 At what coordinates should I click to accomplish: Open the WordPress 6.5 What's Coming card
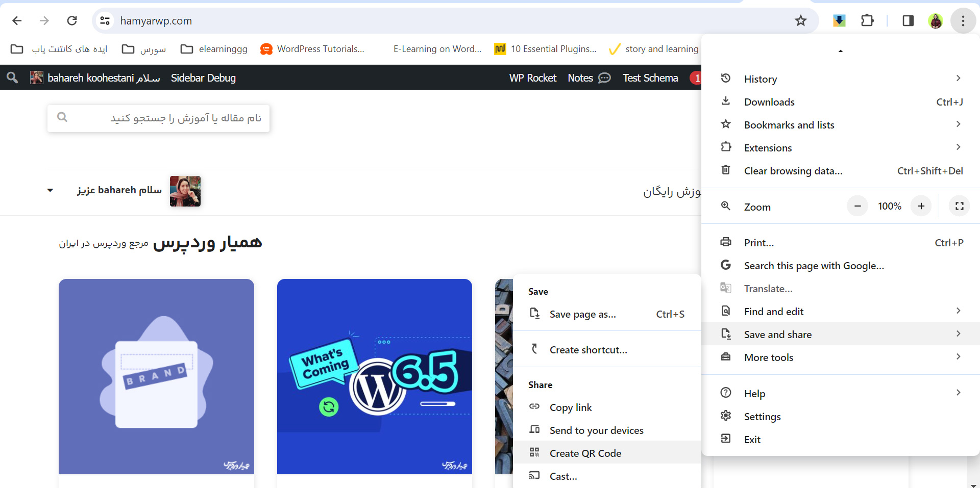coord(375,376)
